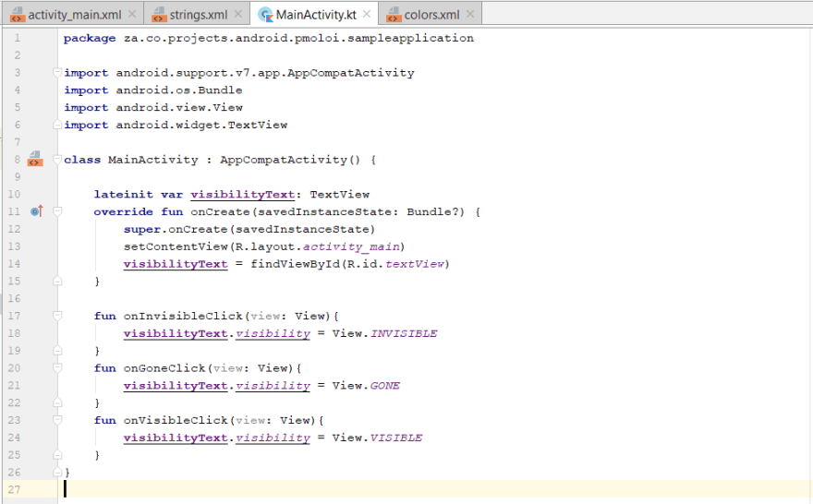Collapse the imports block on line 3
813x504 pixels.
pos(57,73)
